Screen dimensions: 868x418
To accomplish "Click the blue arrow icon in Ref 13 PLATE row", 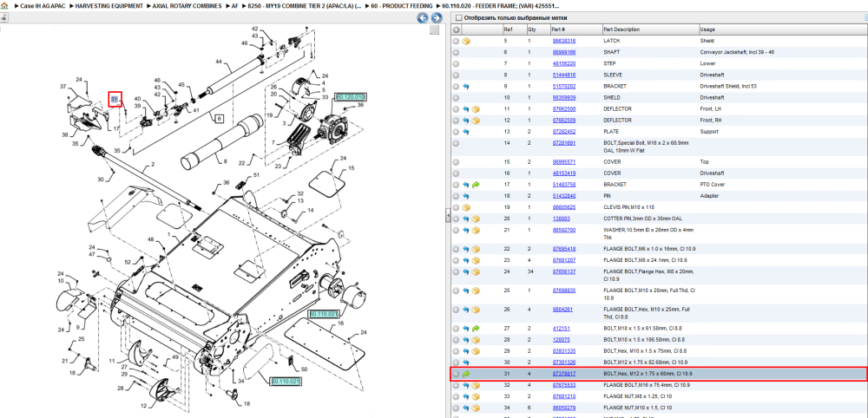I will [x=466, y=132].
